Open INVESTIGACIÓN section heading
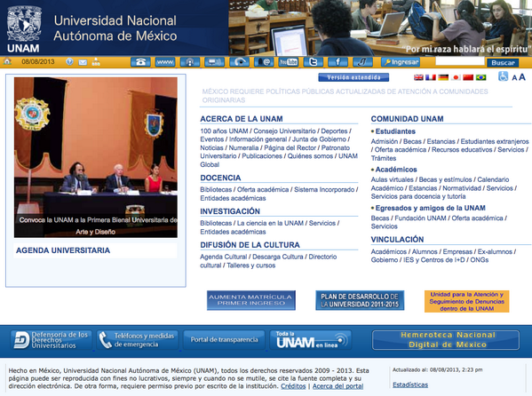Screen dimensions: 532x396 [x=230, y=211]
